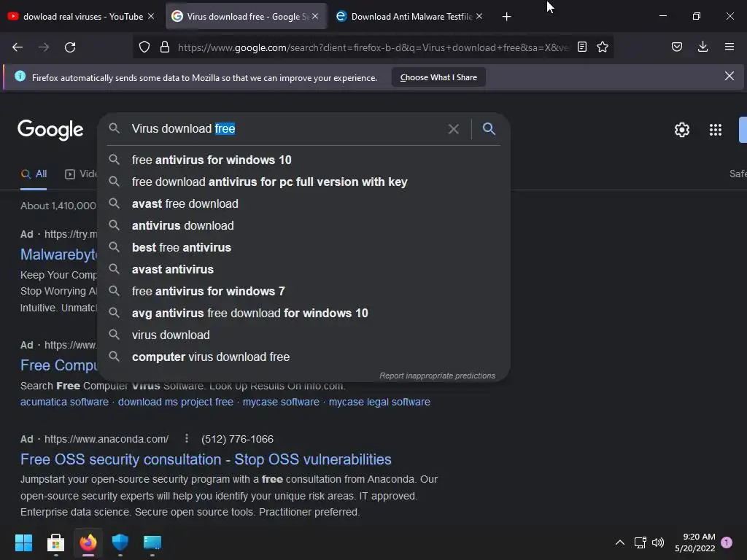This screenshot has width=747, height=560.
Task: Pick suggestion 'avast free download'
Action: pyautogui.click(x=303, y=204)
